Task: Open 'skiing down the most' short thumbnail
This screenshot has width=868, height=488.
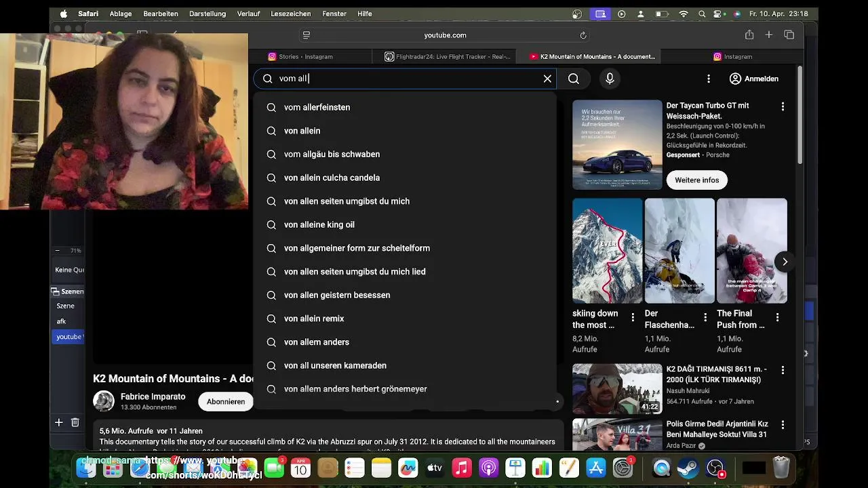Action: pos(608,251)
